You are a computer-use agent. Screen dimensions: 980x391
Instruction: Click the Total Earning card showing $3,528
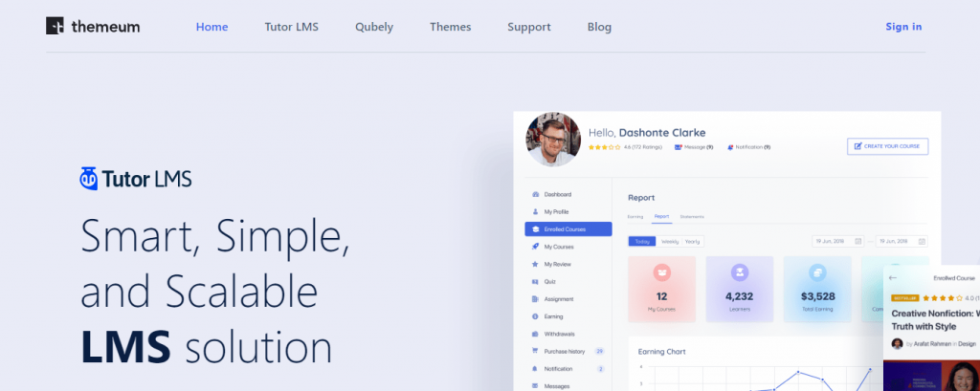pyautogui.click(x=817, y=290)
